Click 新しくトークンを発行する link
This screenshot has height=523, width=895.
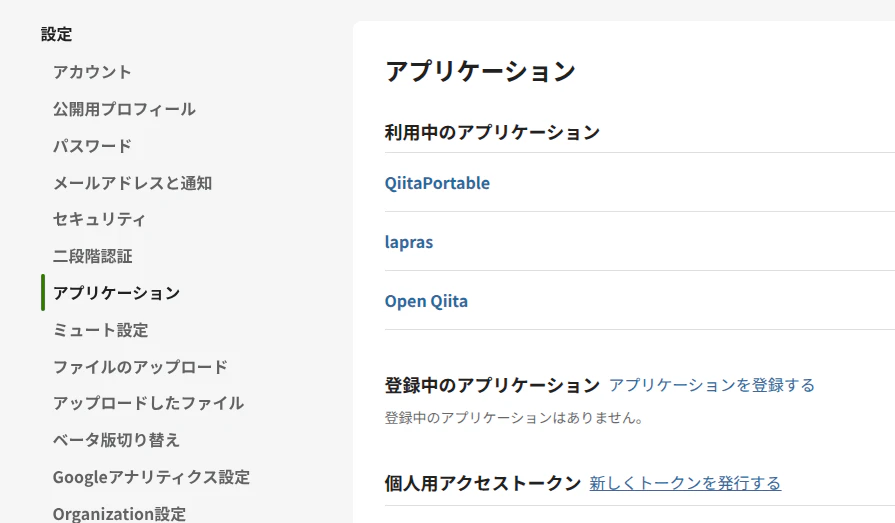point(685,483)
